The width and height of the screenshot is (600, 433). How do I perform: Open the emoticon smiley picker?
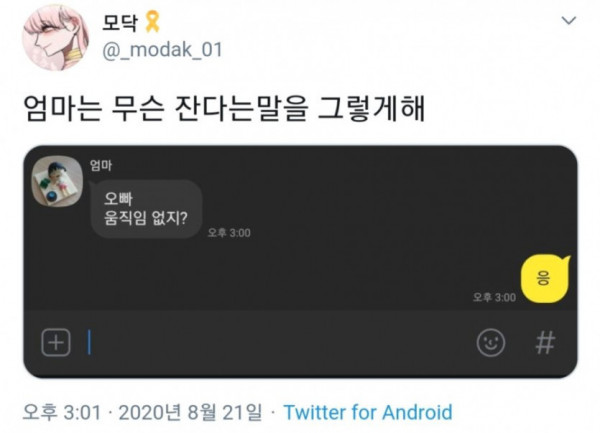(491, 342)
